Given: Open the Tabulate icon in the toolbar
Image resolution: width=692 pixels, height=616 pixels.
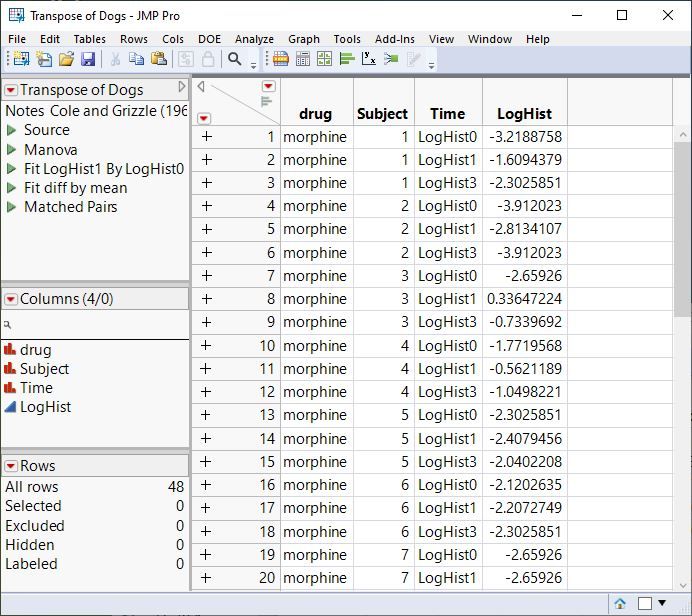Looking at the screenshot, I should [303, 59].
